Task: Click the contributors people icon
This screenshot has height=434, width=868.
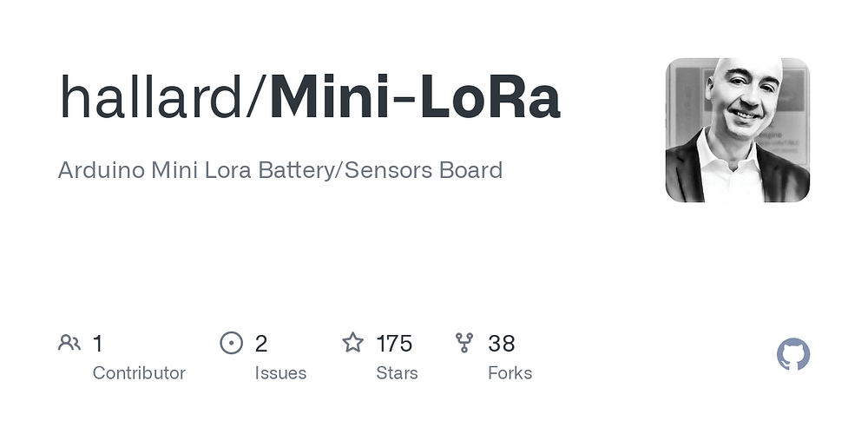Action: (69, 343)
